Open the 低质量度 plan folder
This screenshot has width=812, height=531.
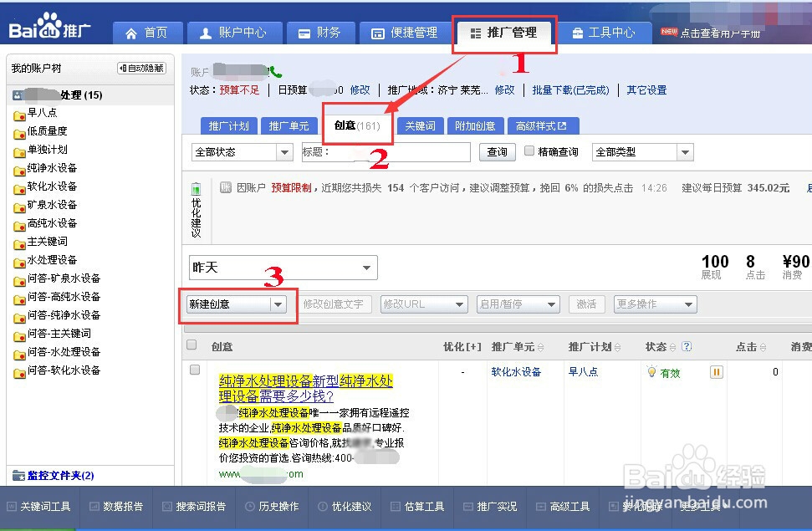coord(40,131)
